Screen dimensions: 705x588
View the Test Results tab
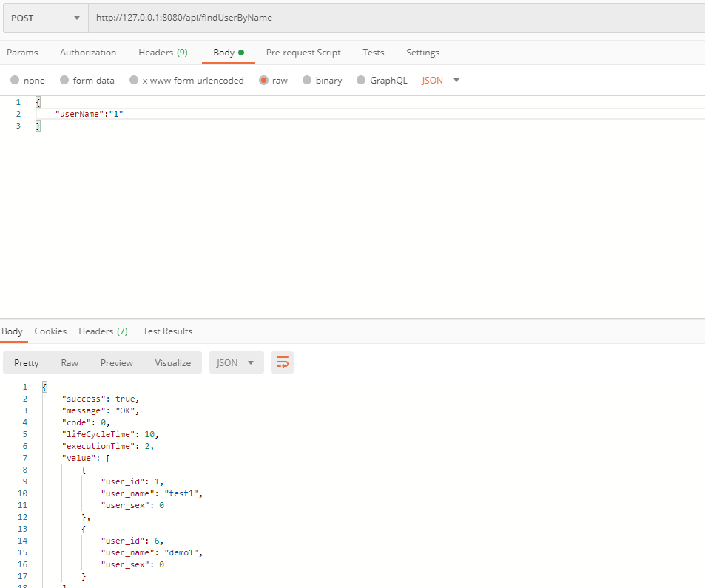click(x=167, y=331)
